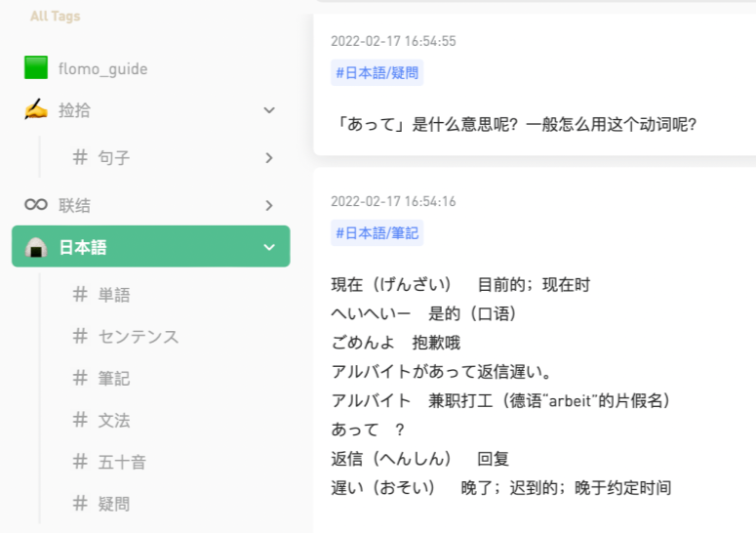Viewport: 756px width, 533px height.
Task: Click the line アルバイト 兼职打工
Action: click(x=500, y=400)
